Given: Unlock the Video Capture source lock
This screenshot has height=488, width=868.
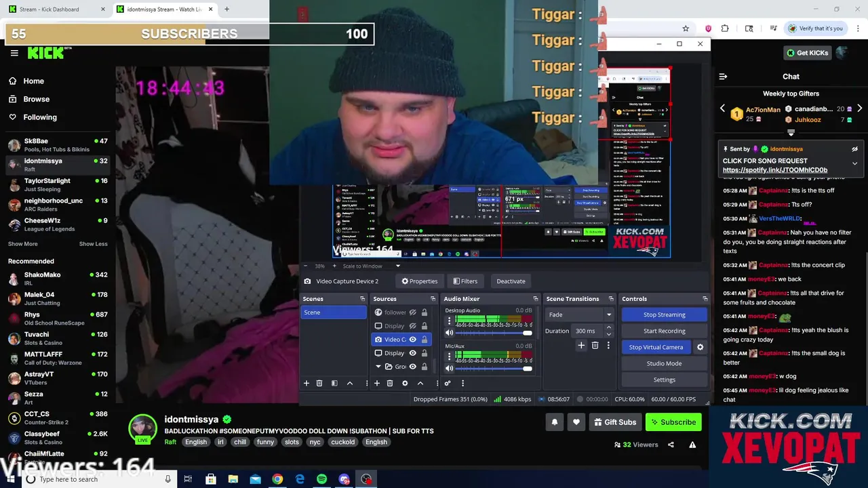Looking at the screenshot, I should [425, 340].
